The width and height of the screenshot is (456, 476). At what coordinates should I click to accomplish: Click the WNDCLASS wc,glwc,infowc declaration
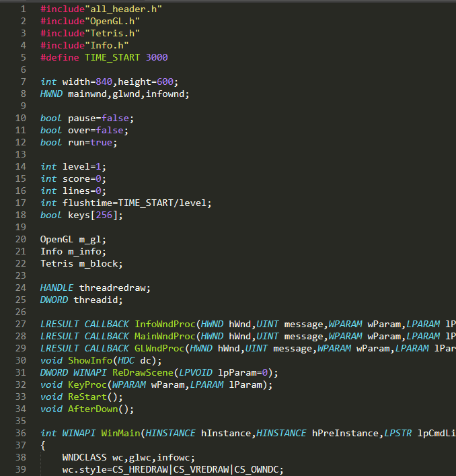tap(128, 457)
